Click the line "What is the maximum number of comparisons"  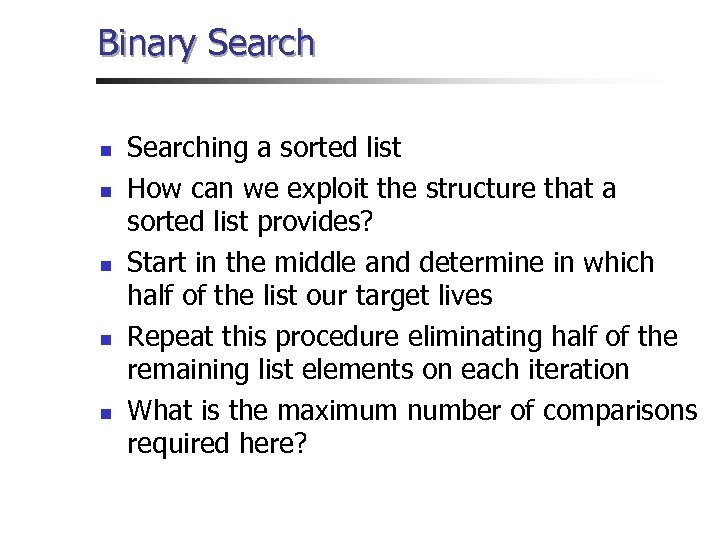(412, 411)
